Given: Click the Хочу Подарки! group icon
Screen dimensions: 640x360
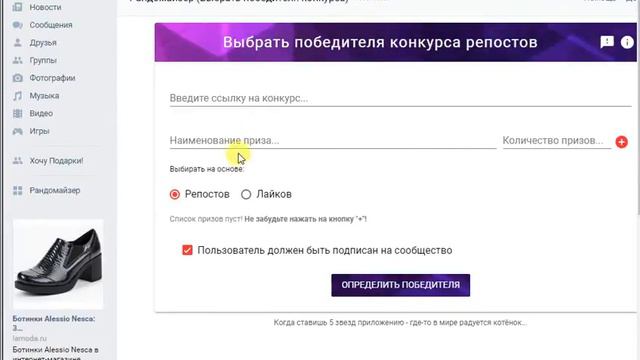Looking at the screenshot, I should pos(18,161).
